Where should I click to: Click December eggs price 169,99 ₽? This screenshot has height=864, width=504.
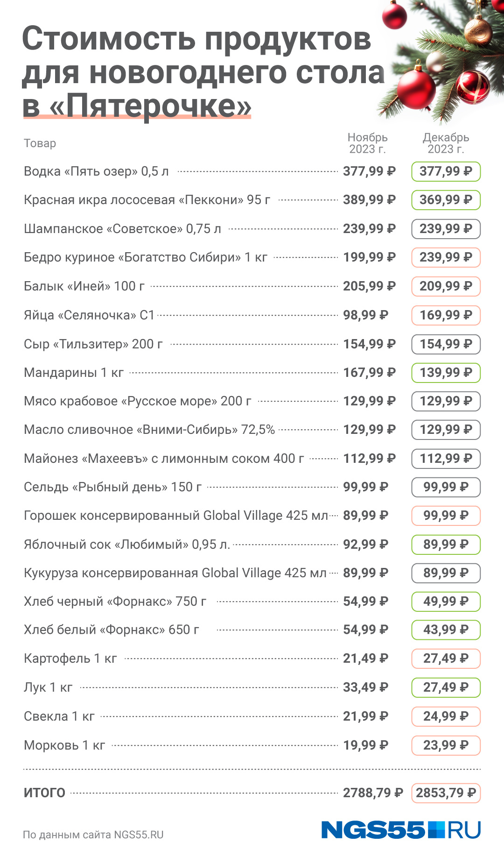(x=446, y=315)
